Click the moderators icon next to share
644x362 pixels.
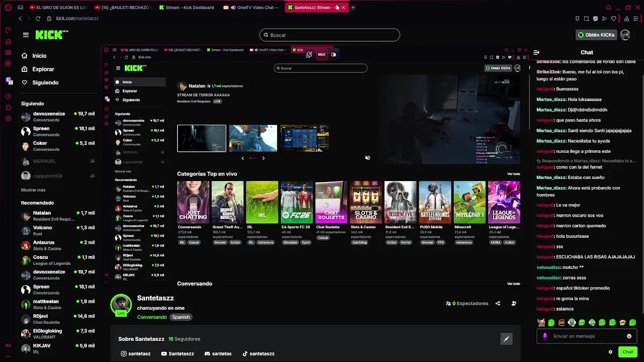tap(514, 304)
